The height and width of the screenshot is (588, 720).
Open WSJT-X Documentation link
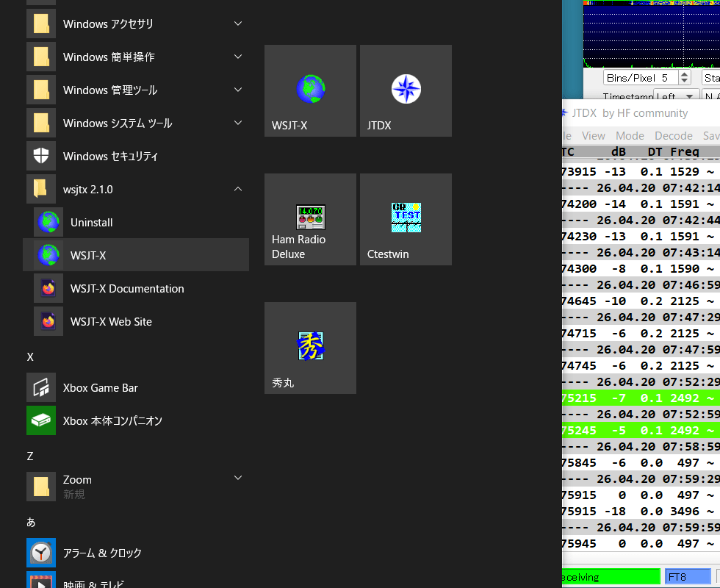click(x=126, y=289)
